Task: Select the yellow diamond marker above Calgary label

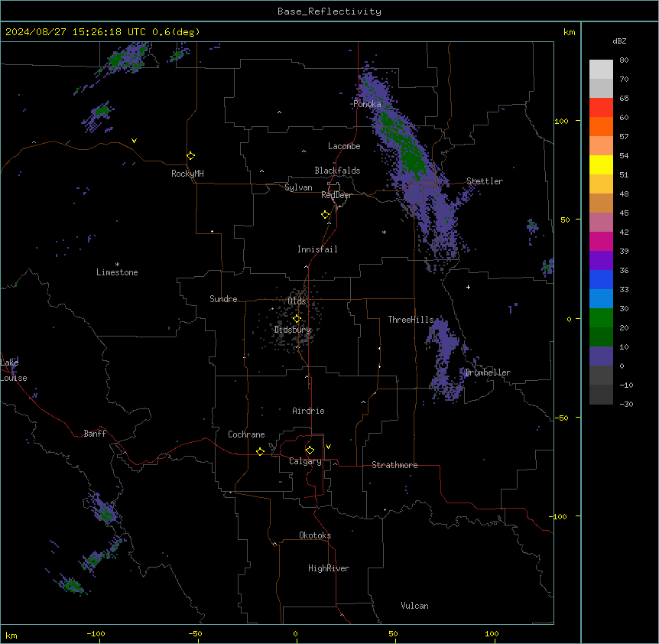Action: coord(310,450)
